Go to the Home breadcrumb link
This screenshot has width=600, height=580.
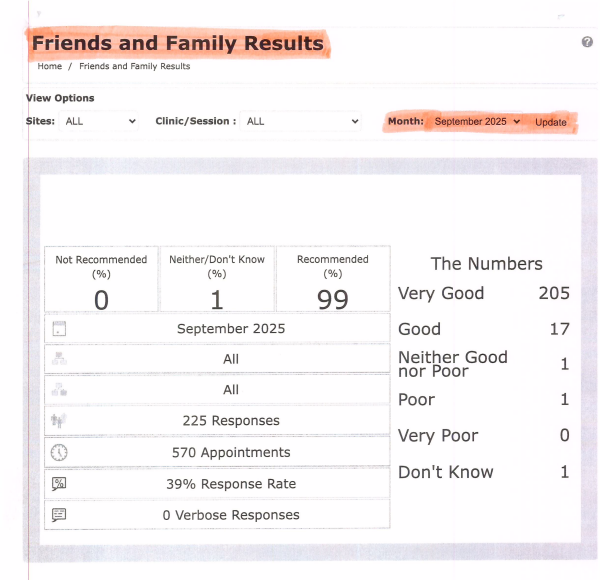49,67
